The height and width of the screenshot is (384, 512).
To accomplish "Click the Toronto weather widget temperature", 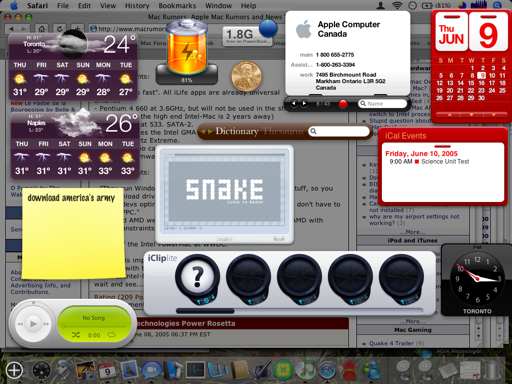I will 119,45.
